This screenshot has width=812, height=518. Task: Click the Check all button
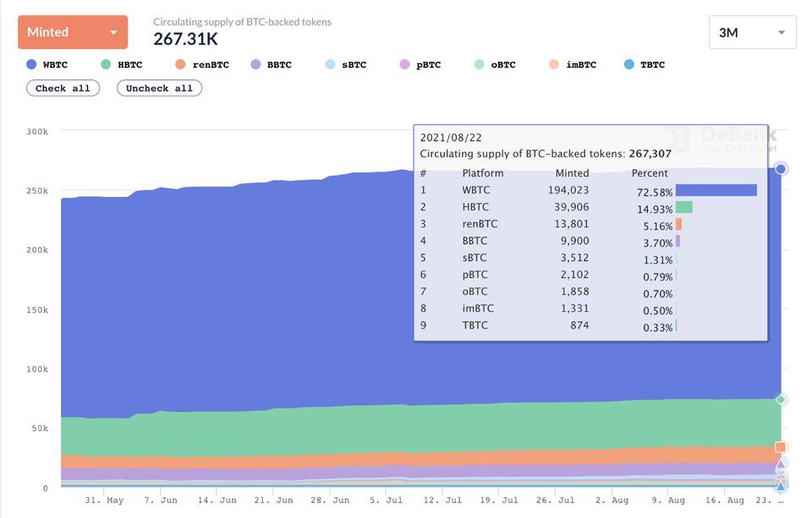click(63, 88)
